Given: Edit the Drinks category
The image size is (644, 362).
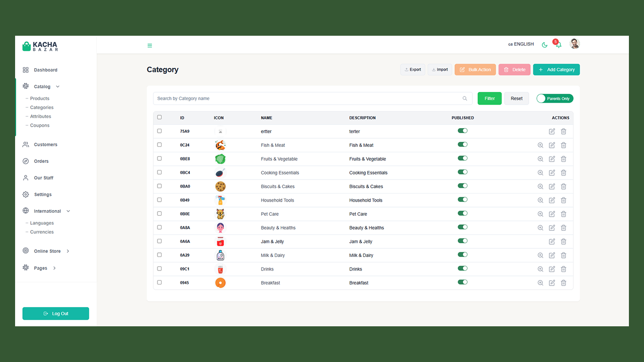Looking at the screenshot, I should pos(552,269).
